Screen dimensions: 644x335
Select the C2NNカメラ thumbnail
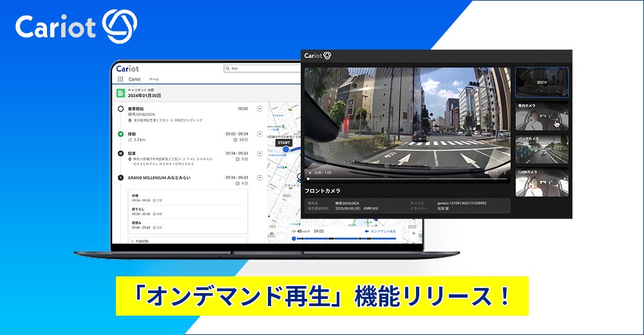point(542,182)
